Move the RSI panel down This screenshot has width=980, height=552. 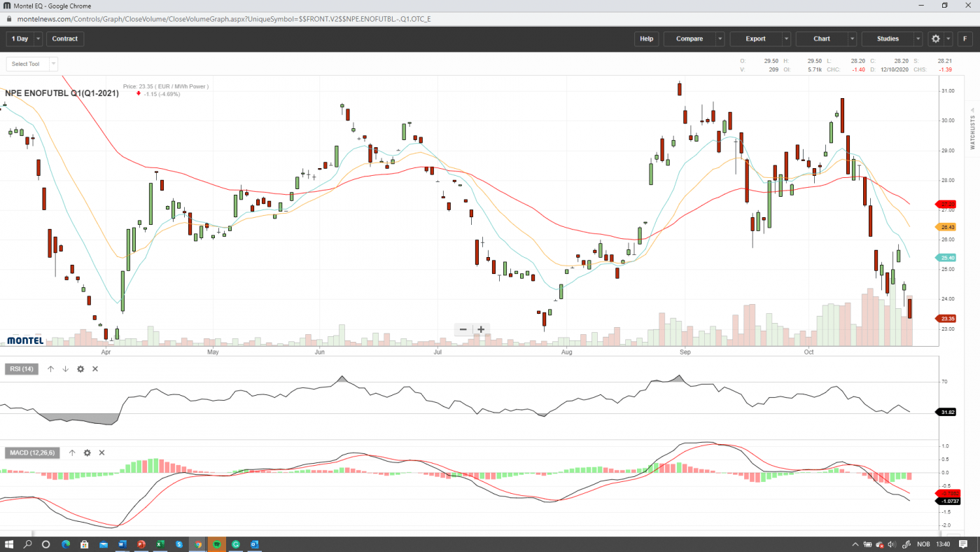click(65, 369)
